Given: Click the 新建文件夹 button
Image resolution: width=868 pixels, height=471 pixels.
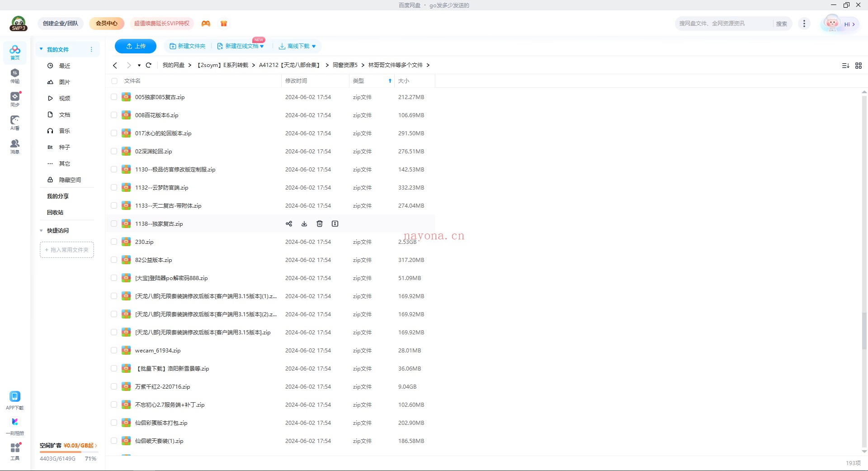Looking at the screenshot, I should [187, 46].
